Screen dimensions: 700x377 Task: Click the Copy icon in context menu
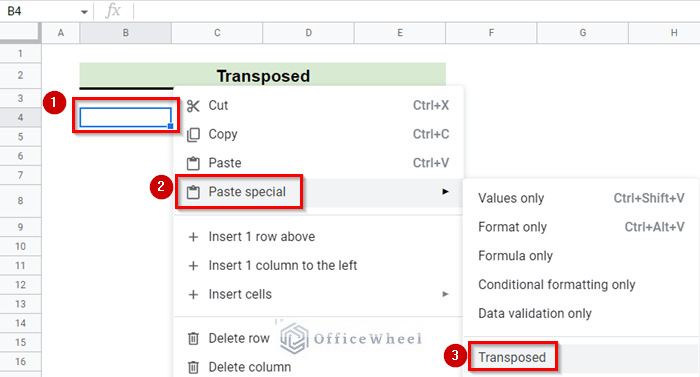pos(193,134)
